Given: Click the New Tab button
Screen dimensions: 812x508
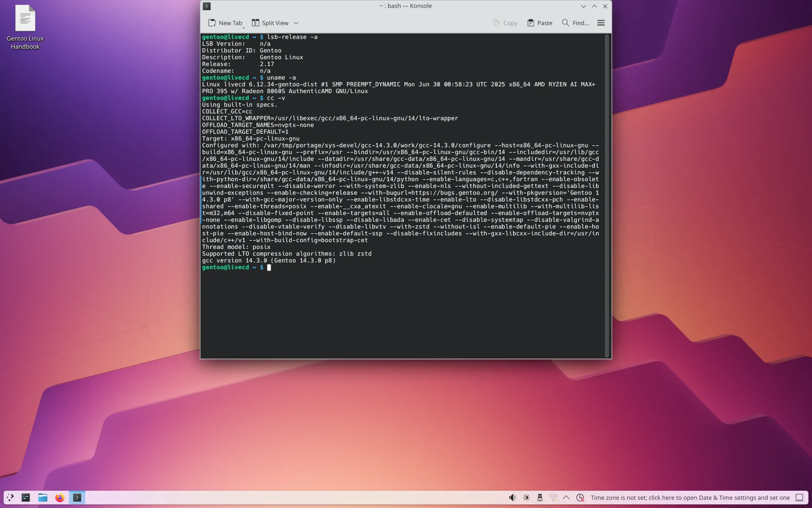Looking at the screenshot, I should tap(225, 23).
